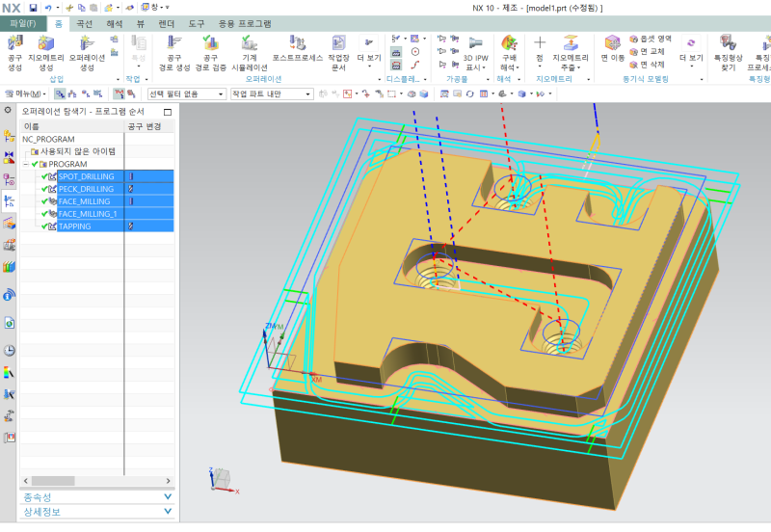Click the History clock icon in sidebar

10,350
